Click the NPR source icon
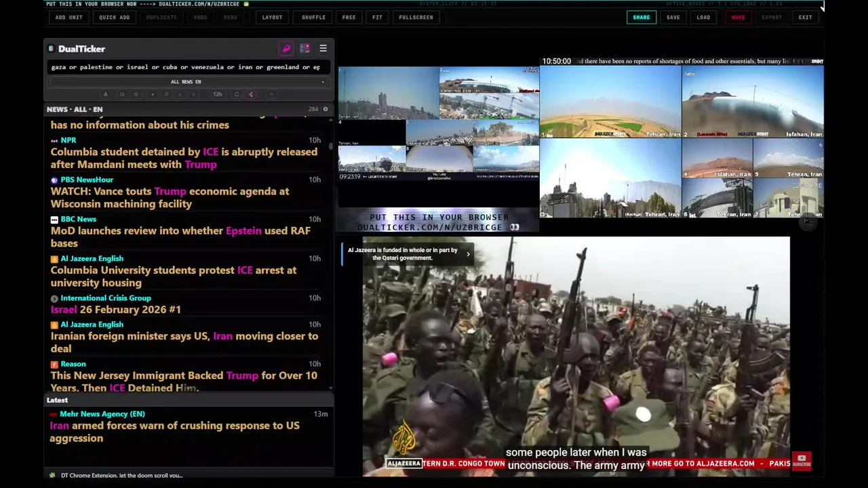Image resolution: width=868 pixels, height=488 pixels. click(54, 140)
